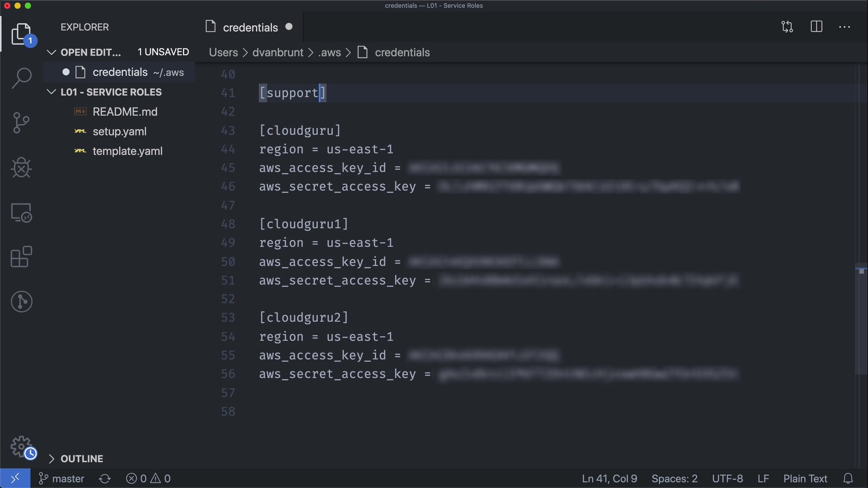This screenshot has width=868, height=488.
Task: Open the Remote Explorer view
Action: pyautogui.click(x=21, y=212)
